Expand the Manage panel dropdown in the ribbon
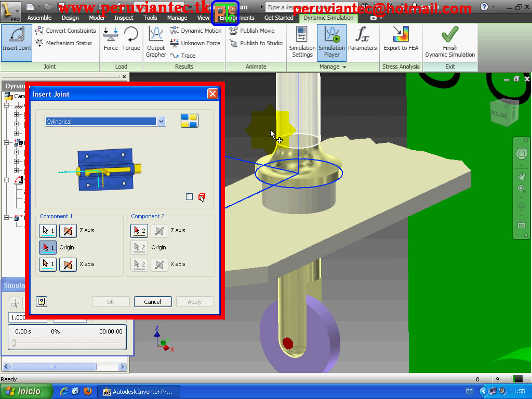The image size is (532, 399). [343, 66]
